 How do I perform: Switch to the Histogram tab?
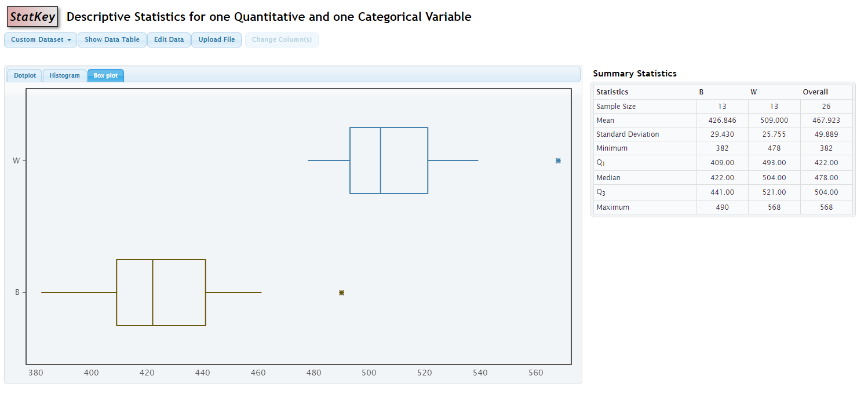(x=64, y=75)
